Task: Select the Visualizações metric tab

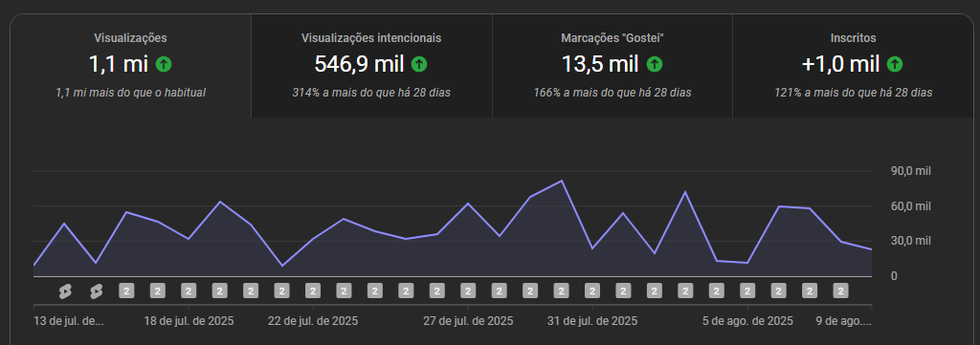Action: 130,66
